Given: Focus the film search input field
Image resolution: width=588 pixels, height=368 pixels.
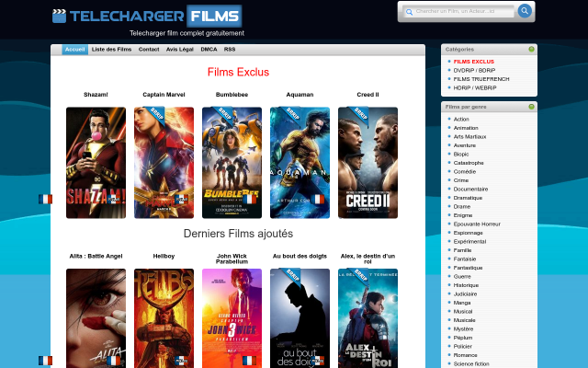Looking at the screenshot, I should (458, 12).
